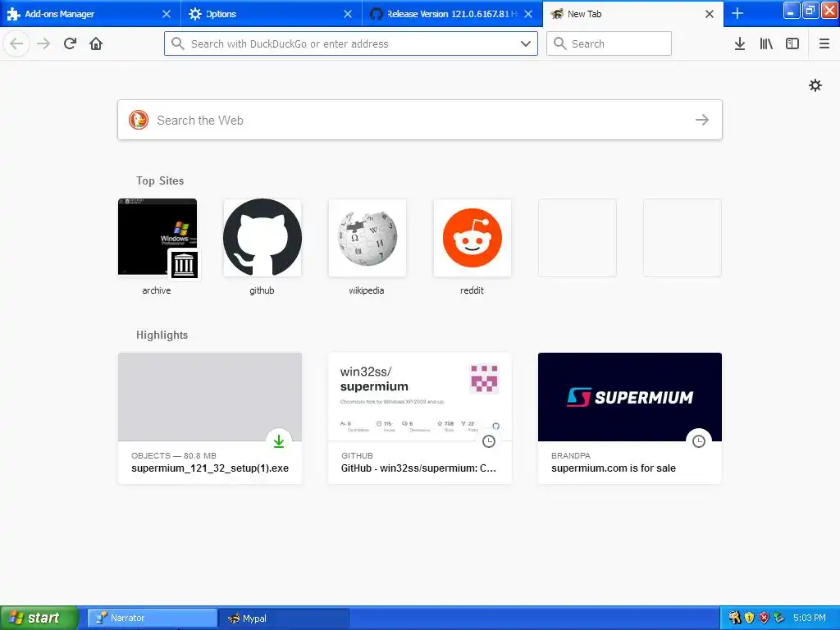Open GitHub win32ss/supermium highlight card

point(420,418)
